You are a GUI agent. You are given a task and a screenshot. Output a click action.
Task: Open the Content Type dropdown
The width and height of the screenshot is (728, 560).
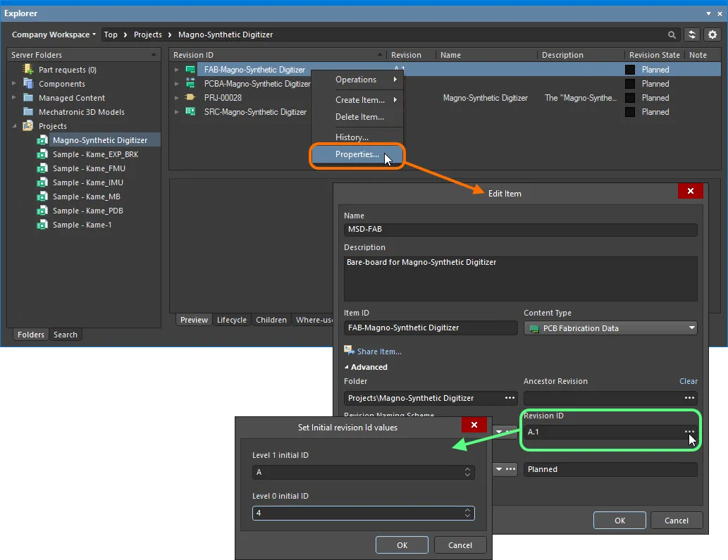click(610, 328)
